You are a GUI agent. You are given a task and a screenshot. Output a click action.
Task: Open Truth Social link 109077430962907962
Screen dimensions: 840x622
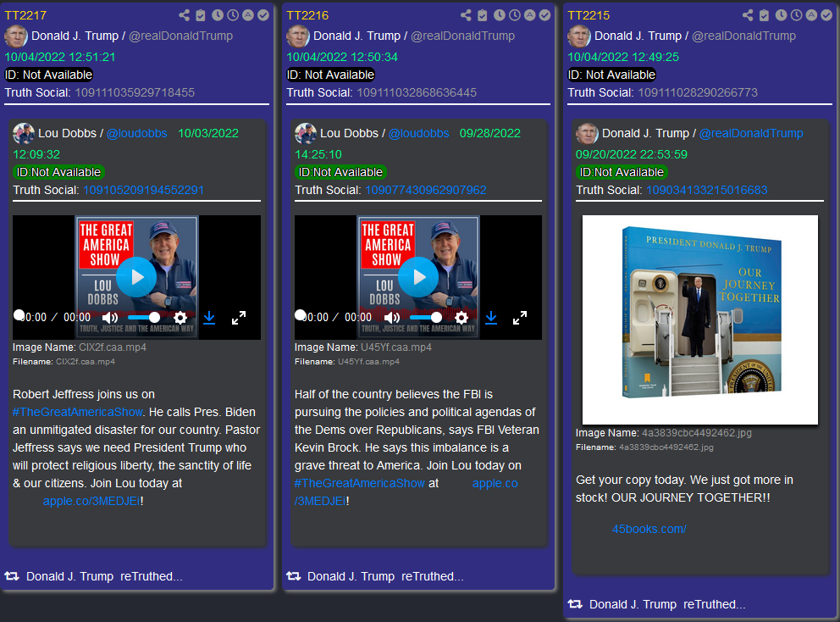(426, 190)
